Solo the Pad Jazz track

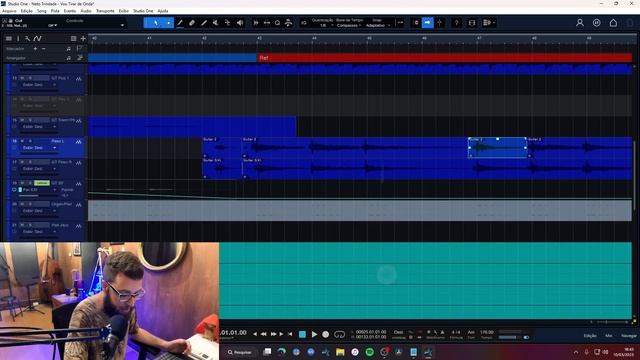tap(30, 225)
